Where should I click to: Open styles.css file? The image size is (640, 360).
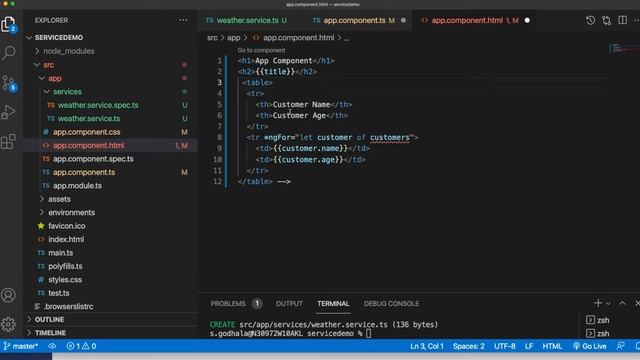click(64, 280)
